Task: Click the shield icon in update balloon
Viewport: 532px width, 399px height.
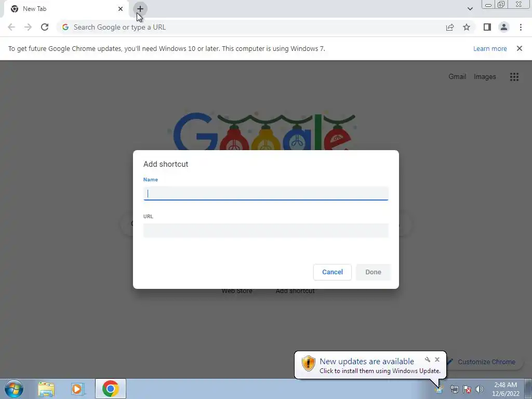Action: 309,364
